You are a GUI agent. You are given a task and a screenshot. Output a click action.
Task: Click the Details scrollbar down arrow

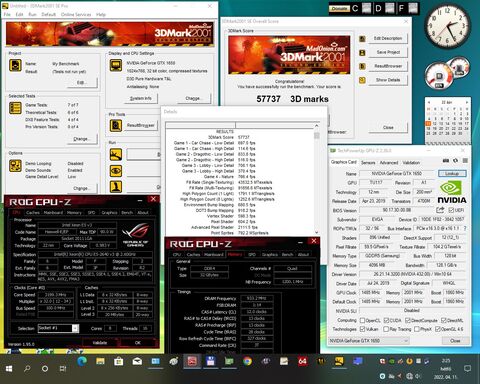[316, 232]
